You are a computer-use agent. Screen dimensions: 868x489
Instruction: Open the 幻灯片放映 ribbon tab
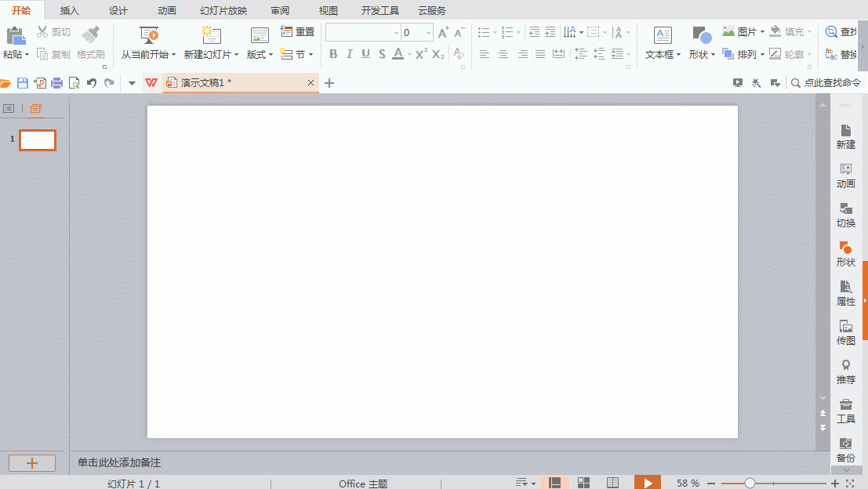tap(223, 11)
